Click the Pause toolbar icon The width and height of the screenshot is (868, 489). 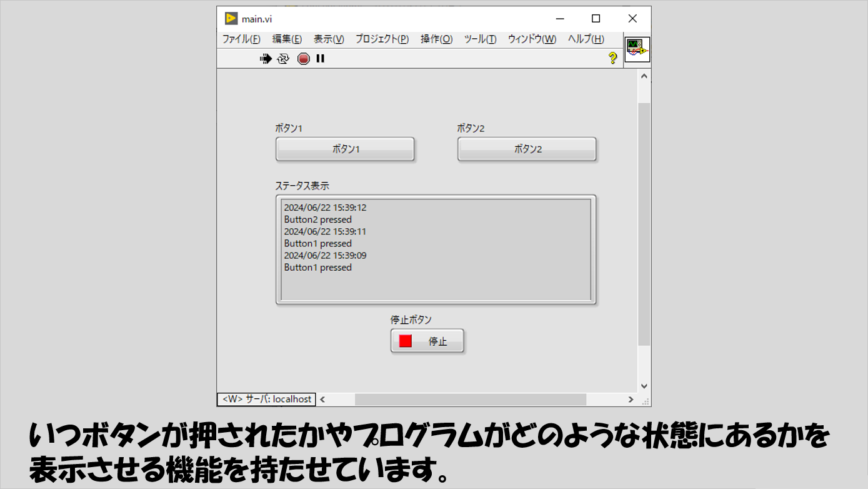pyautogui.click(x=321, y=59)
